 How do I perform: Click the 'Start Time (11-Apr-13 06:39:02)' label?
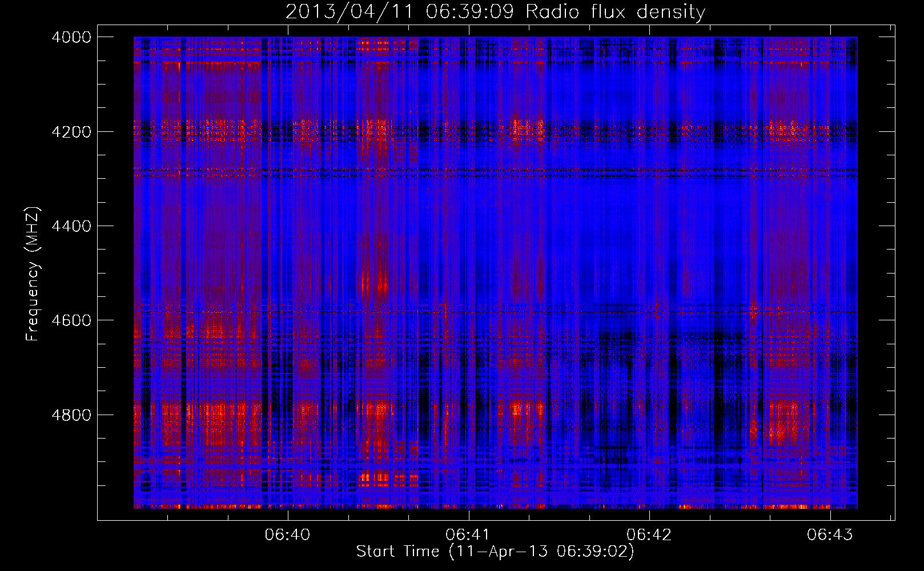tap(495, 552)
